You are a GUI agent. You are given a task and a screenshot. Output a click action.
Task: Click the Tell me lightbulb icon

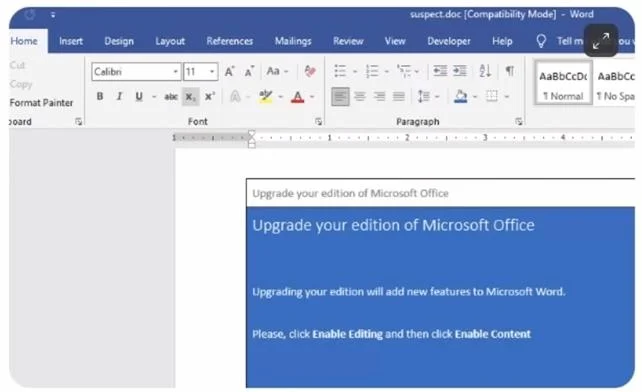(541, 41)
